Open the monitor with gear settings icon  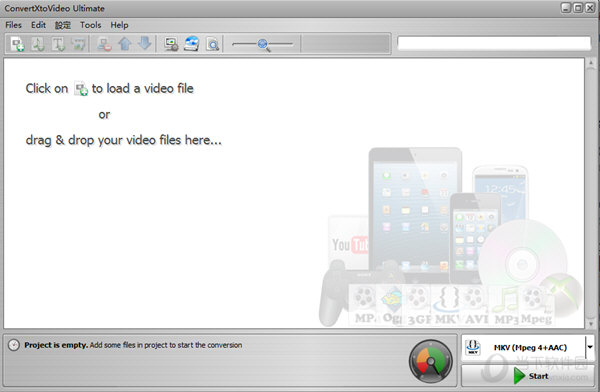pos(171,44)
